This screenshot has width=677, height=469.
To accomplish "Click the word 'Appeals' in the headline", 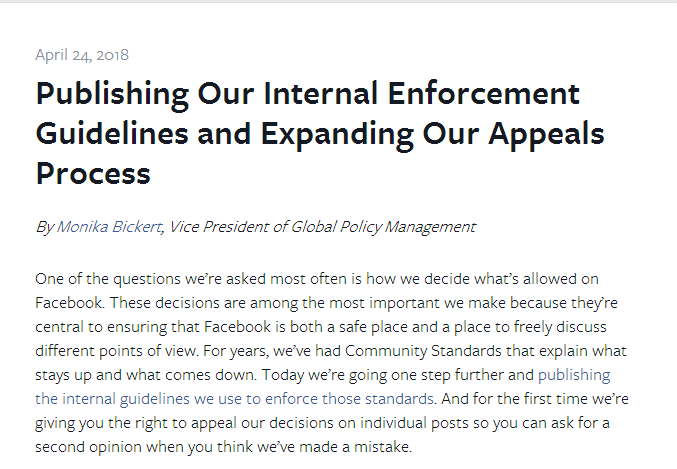I will 546,135.
